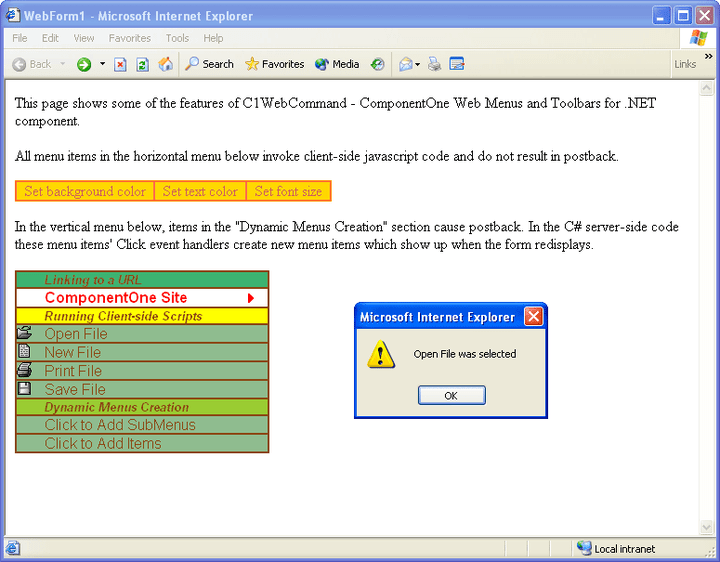Screen dimensions: 720x562
Task: Open the Help menu
Action: pos(213,38)
